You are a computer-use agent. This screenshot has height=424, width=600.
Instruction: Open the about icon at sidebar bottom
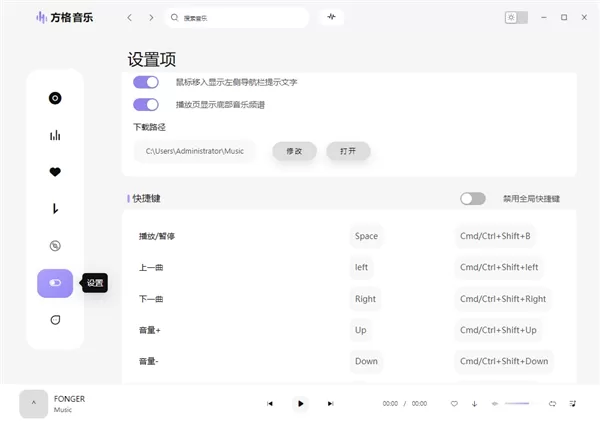click(x=55, y=320)
